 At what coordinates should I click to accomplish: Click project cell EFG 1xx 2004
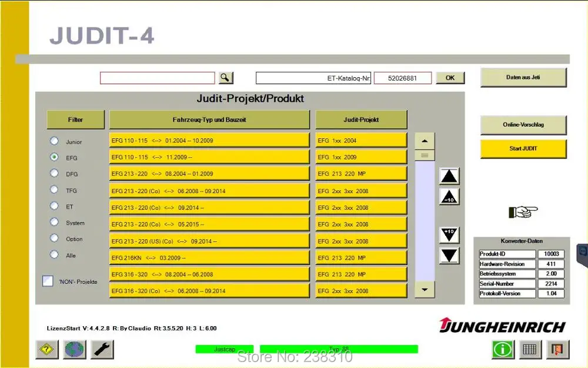click(x=361, y=141)
